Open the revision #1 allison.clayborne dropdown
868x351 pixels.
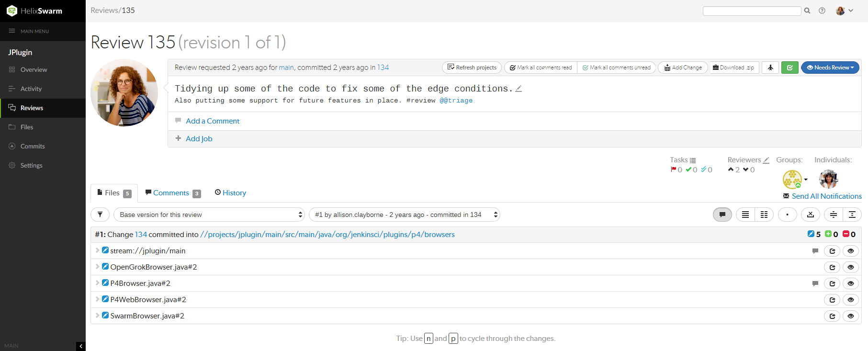pyautogui.click(x=405, y=215)
